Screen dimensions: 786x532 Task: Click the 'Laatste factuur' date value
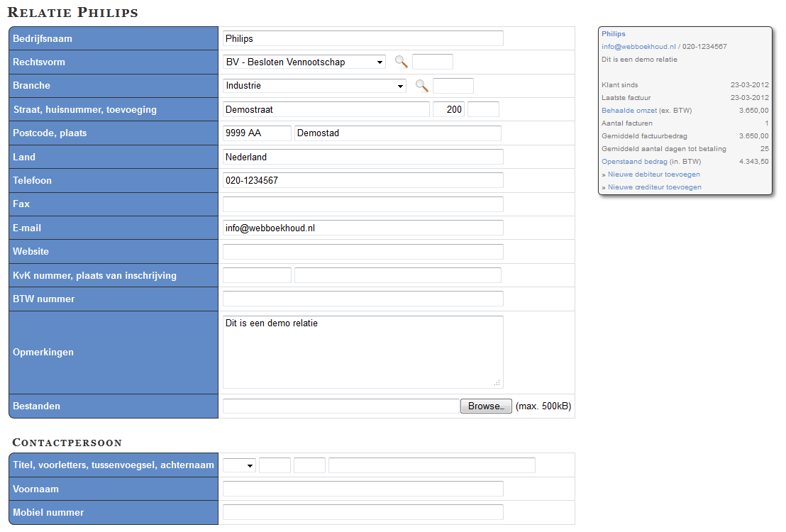[x=749, y=98]
